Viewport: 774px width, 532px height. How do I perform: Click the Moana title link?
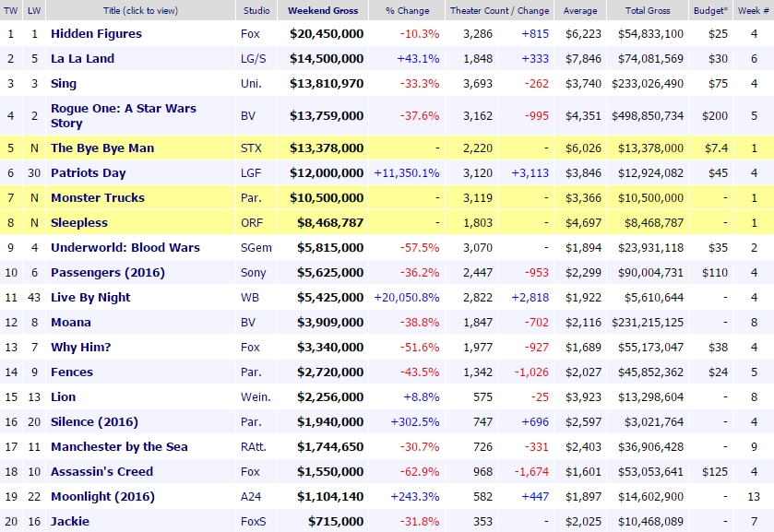tap(71, 323)
